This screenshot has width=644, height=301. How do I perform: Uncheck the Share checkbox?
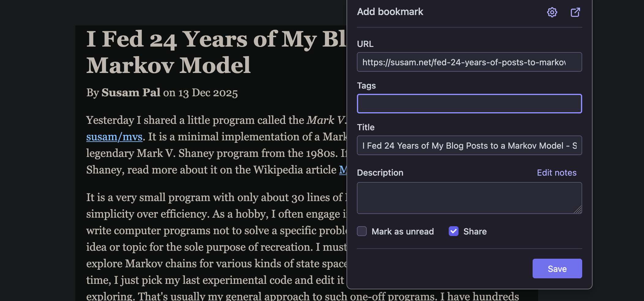(453, 231)
